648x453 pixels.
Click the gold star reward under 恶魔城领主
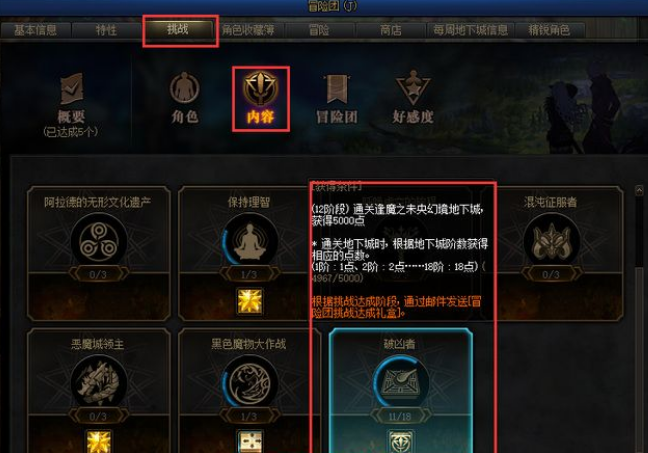point(98,442)
